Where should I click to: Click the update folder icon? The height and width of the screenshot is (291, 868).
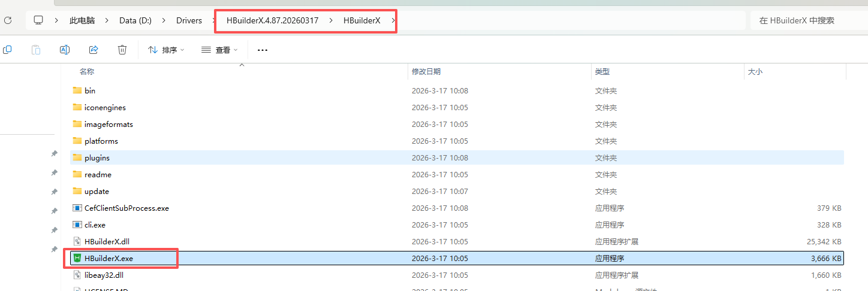(x=77, y=191)
